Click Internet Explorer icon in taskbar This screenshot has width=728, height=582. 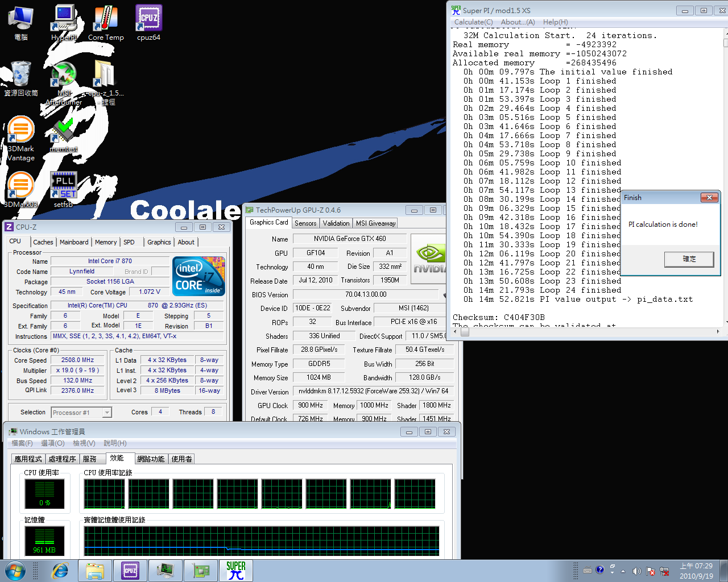(60, 570)
